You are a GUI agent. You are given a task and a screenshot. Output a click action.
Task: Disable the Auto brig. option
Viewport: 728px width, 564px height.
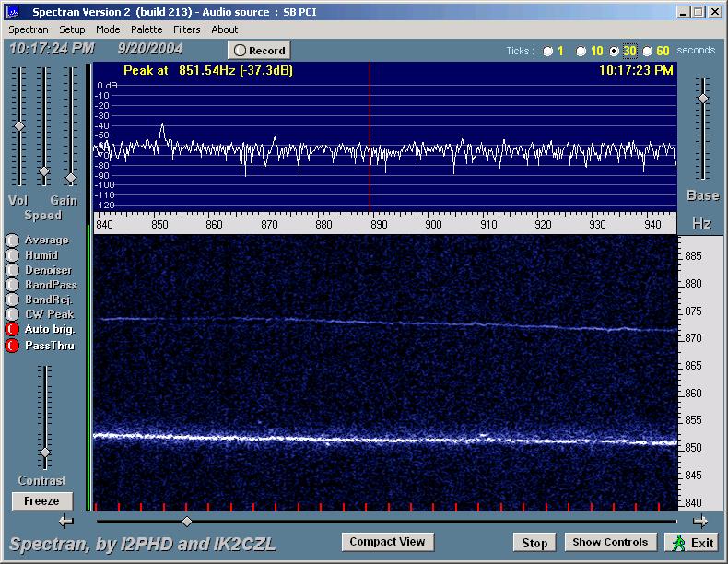tap(12, 329)
